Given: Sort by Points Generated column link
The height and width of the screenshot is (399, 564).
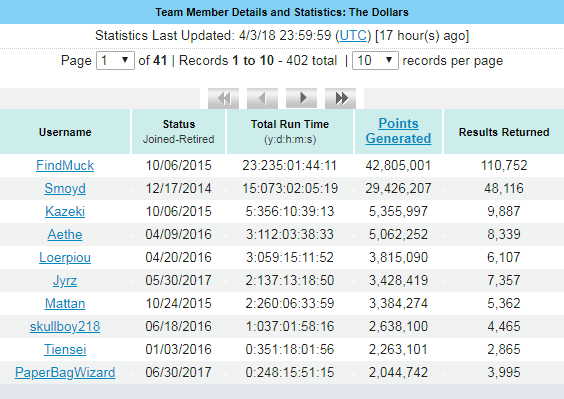Looking at the screenshot, I should tap(399, 131).
